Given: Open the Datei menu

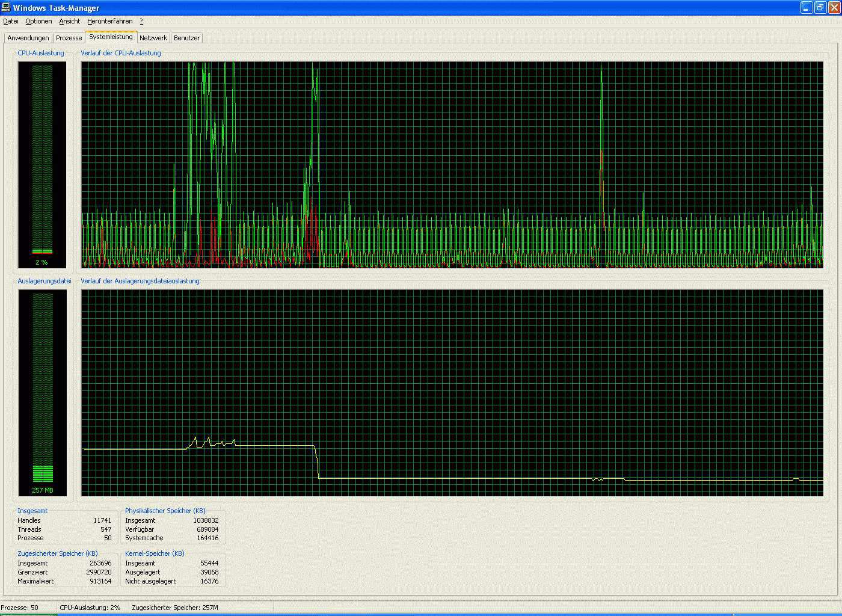Looking at the screenshot, I should tap(11, 21).
